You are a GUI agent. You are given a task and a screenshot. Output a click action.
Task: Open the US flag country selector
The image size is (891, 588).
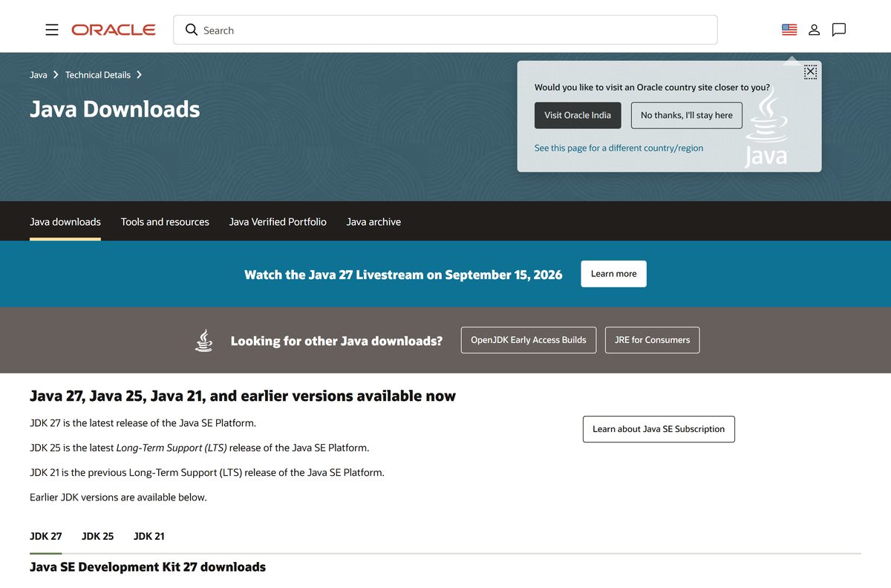pos(789,30)
